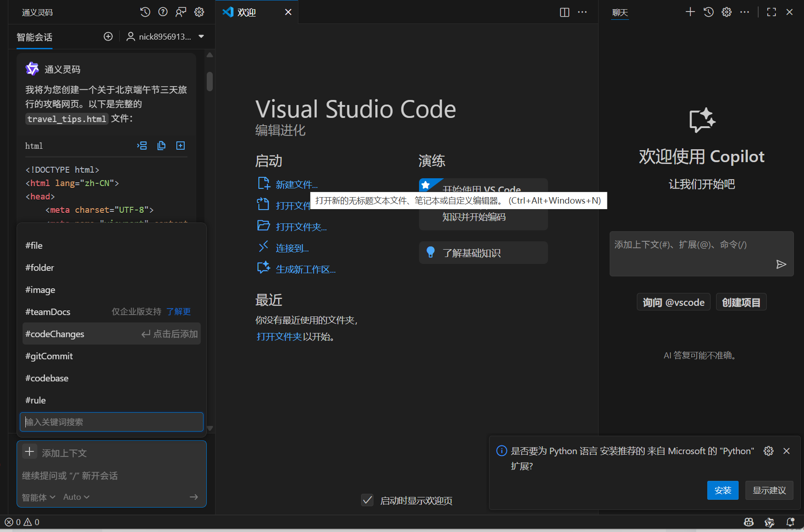804x532 pixels.
Task: Close the Copilot chat panel
Action: 789,12
